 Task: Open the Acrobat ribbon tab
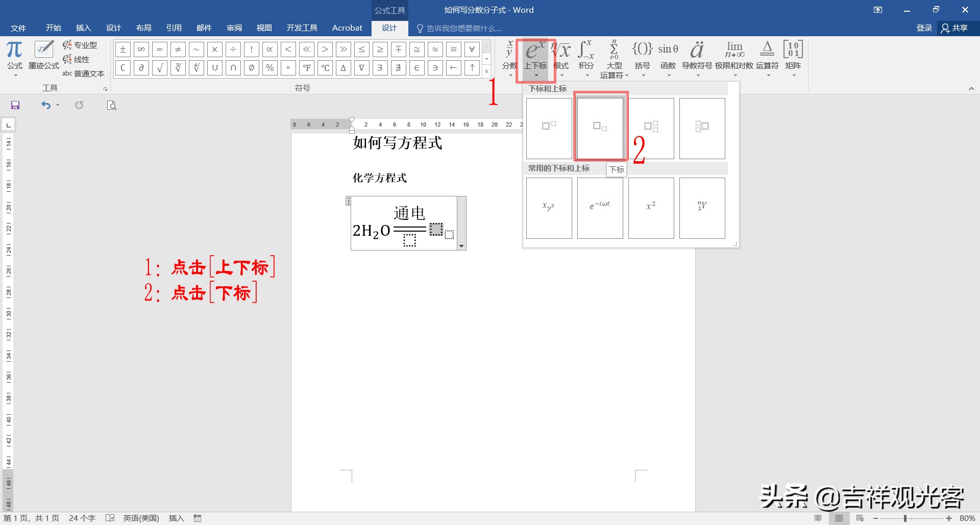coord(347,28)
